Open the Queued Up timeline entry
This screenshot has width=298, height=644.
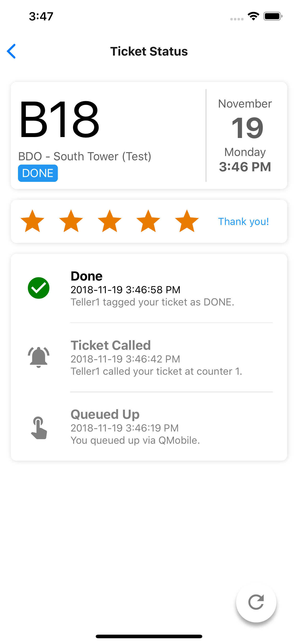point(149,426)
